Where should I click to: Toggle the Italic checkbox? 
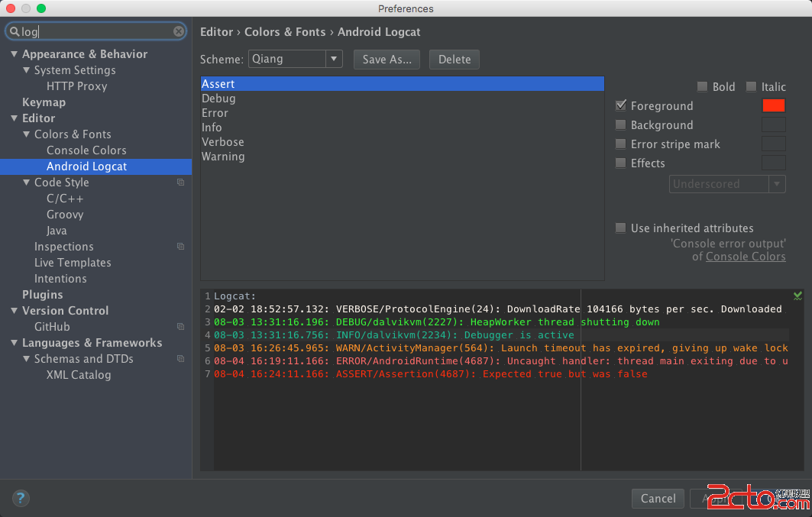point(751,87)
